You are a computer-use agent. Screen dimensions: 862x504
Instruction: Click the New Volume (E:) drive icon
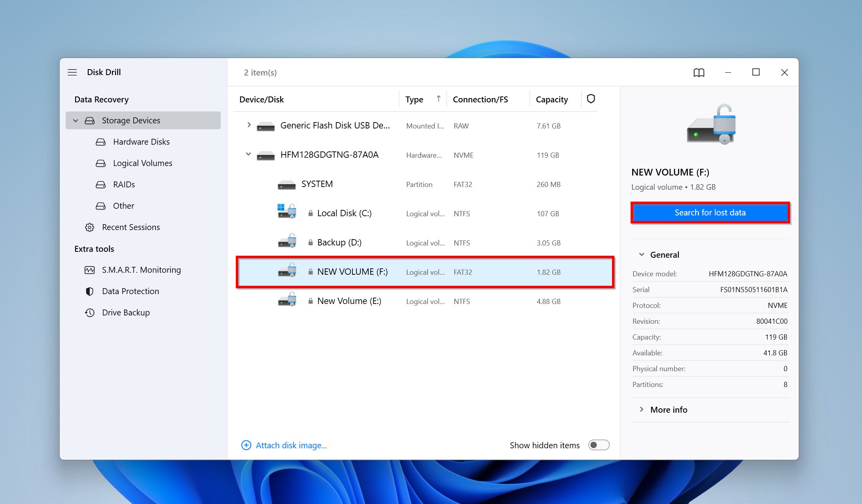coord(287,299)
